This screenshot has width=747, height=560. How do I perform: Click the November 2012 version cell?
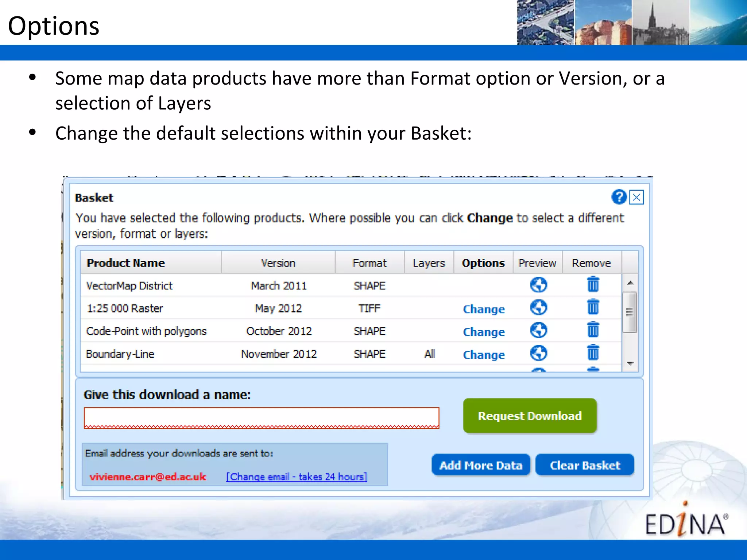pyautogui.click(x=279, y=354)
